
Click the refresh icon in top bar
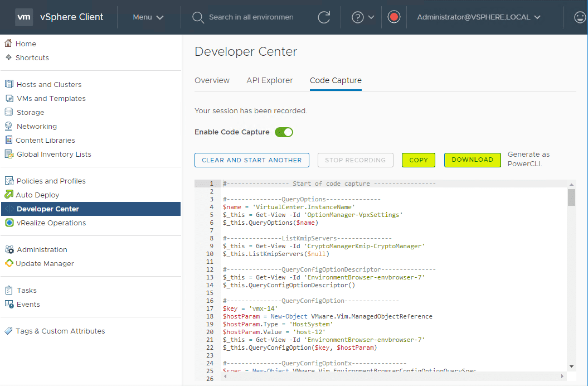324,17
